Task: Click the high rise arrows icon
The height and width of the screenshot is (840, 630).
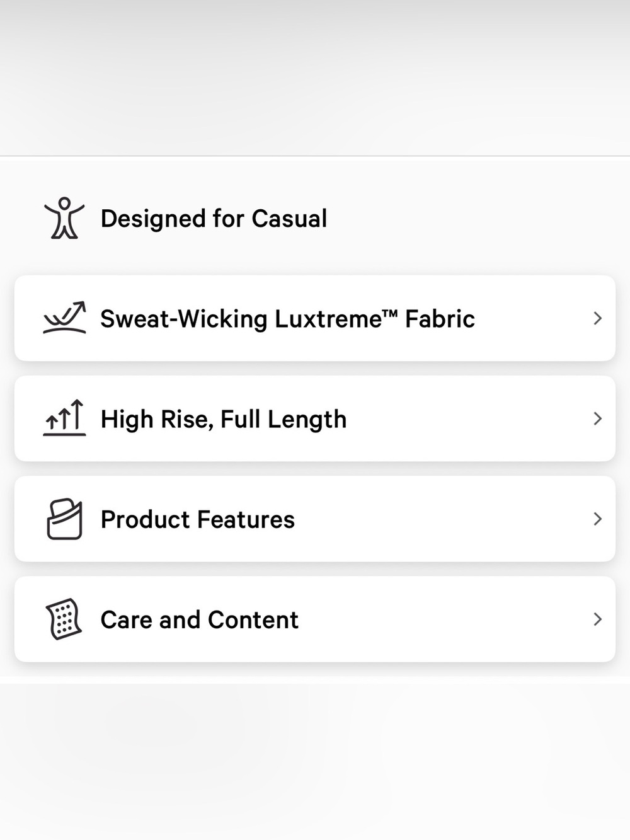Action: tap(64, 418)
